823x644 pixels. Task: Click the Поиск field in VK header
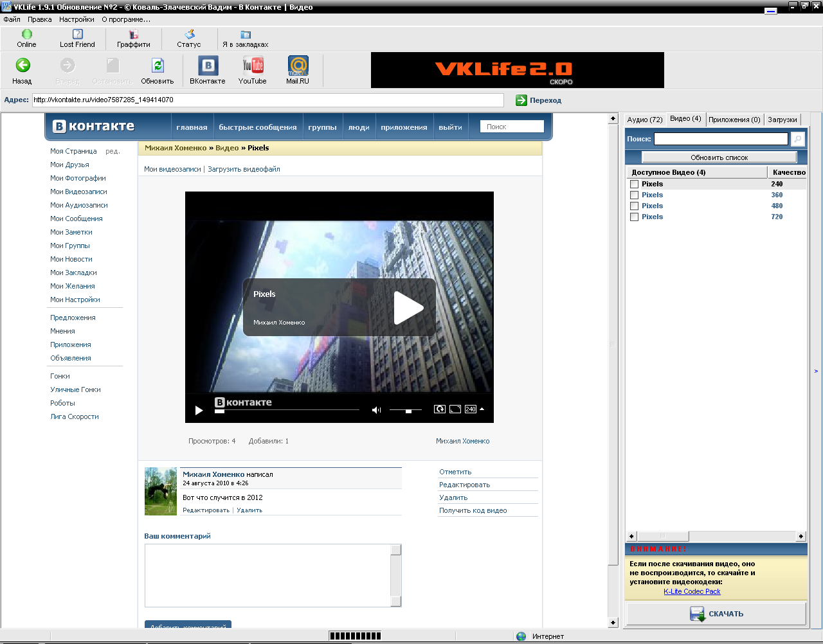(512, 127)
